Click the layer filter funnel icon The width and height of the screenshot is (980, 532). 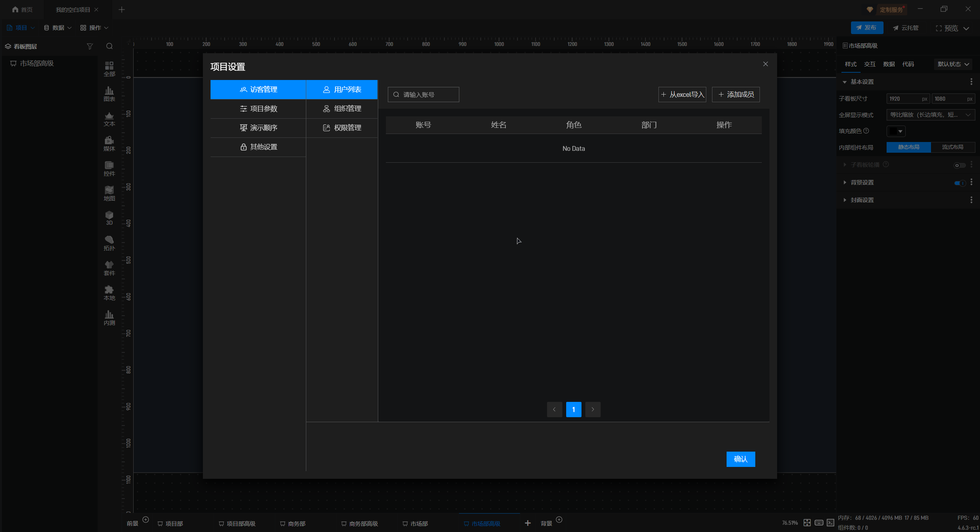(90, 46)
